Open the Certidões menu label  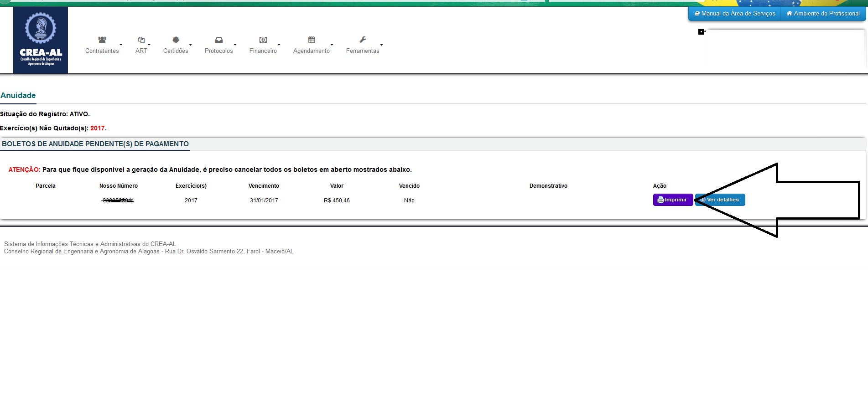click(176, 51)
